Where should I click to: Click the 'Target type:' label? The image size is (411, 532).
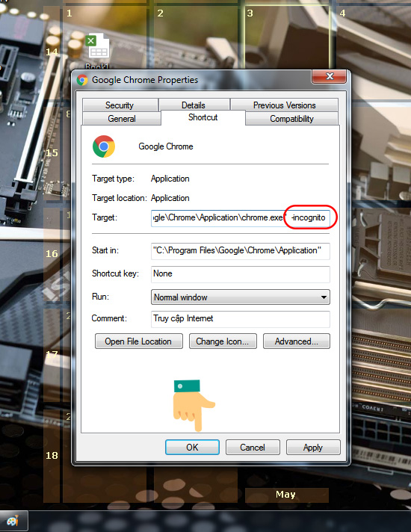tap(113, 179)
